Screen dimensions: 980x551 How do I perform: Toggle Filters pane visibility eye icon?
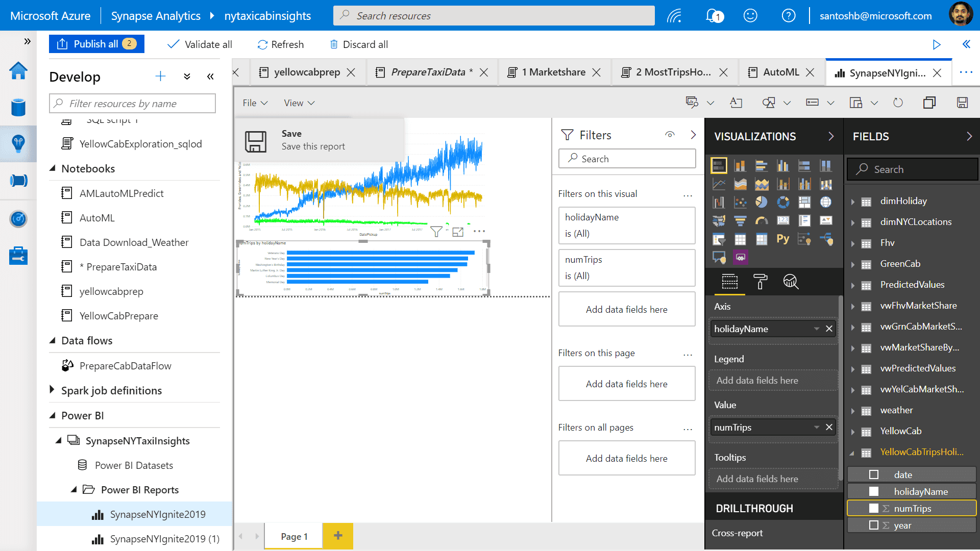(x=670, y=135)
